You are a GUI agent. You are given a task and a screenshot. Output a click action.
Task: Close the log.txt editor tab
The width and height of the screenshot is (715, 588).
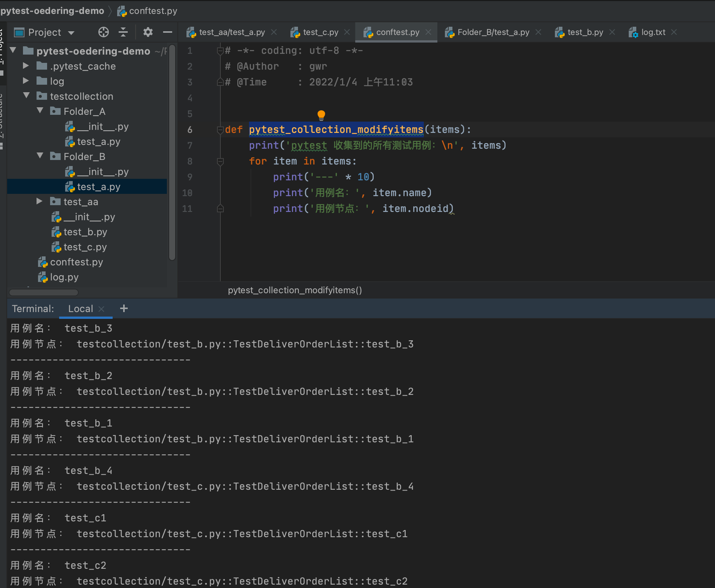[x=674, y=32]
